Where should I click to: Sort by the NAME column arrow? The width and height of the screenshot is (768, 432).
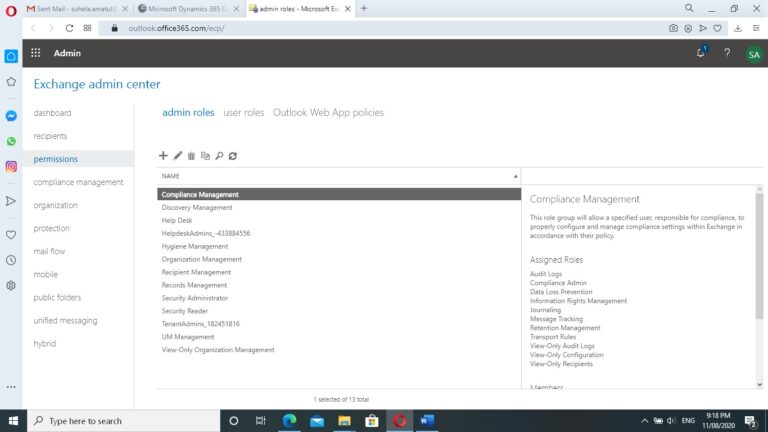click(x=515, y=176)
